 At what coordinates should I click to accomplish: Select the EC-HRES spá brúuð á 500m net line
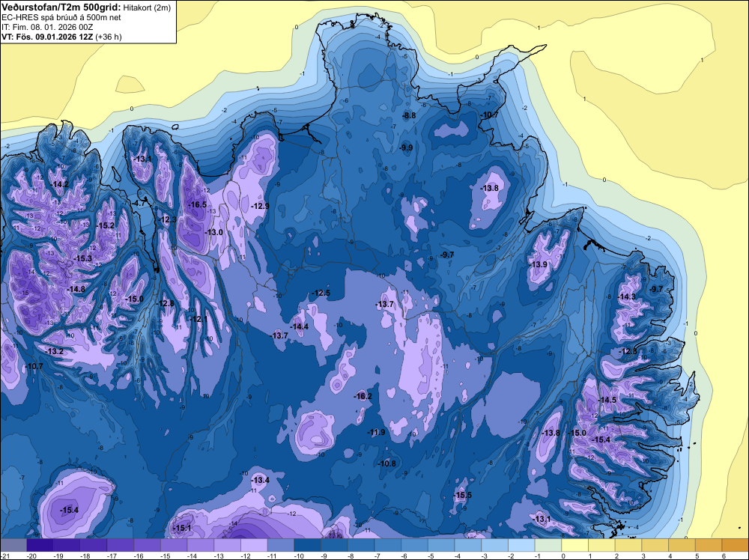pyautogui.click(x=61, y=17)
